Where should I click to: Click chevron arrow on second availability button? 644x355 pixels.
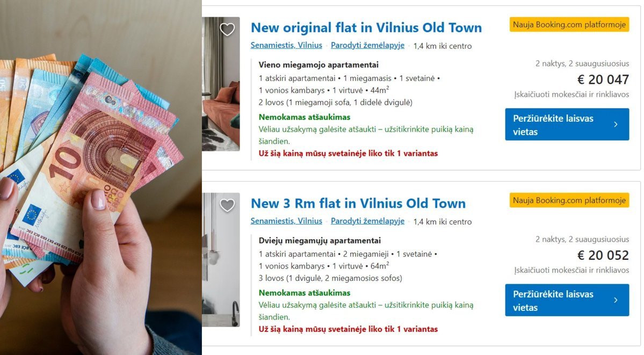[615, 300]
